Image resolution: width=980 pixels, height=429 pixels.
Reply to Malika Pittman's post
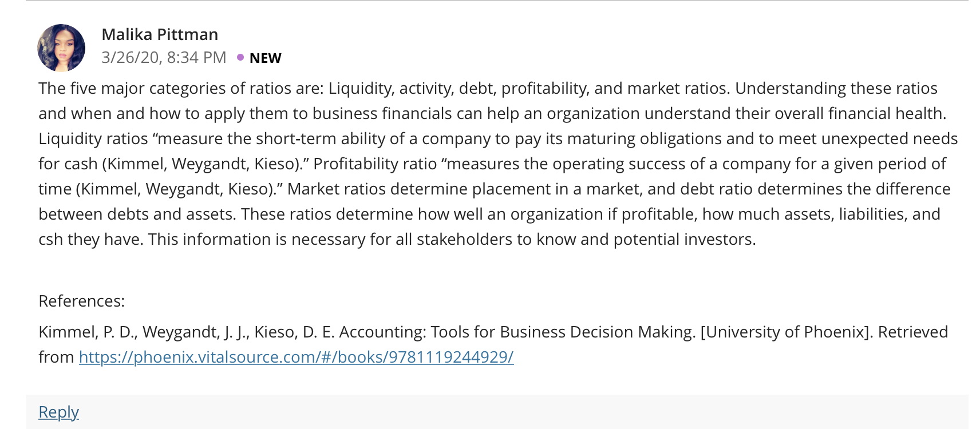[x=58, y=412]
